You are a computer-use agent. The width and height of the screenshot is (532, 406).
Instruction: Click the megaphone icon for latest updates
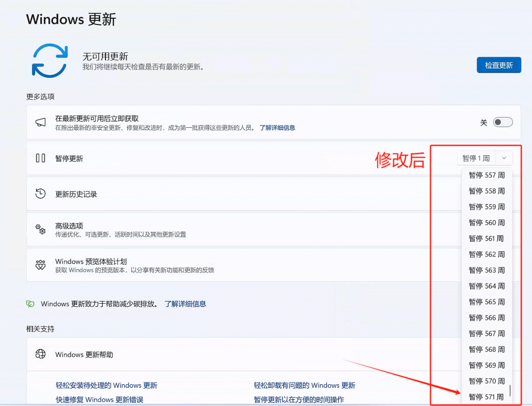[41, 123]
